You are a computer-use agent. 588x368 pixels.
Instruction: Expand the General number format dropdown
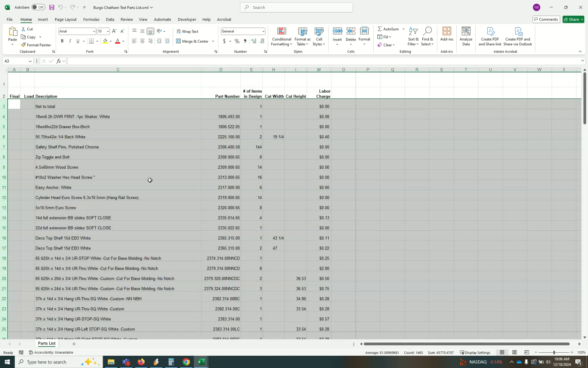click(263, 31)
